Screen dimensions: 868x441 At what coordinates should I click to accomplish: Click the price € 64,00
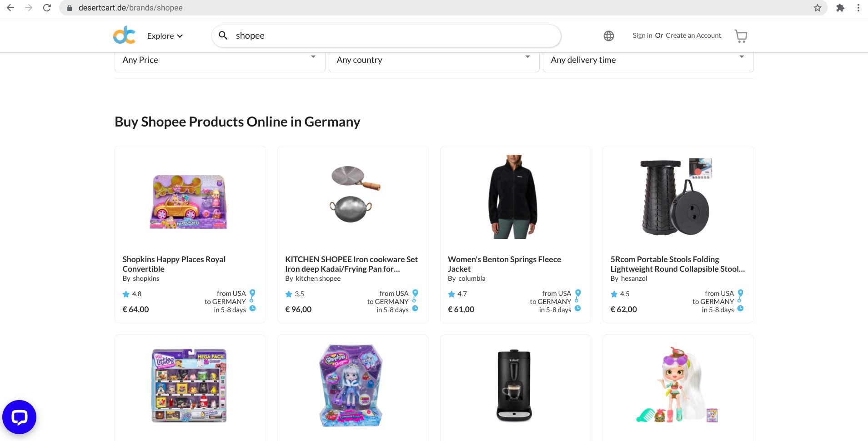click(135, 309)
